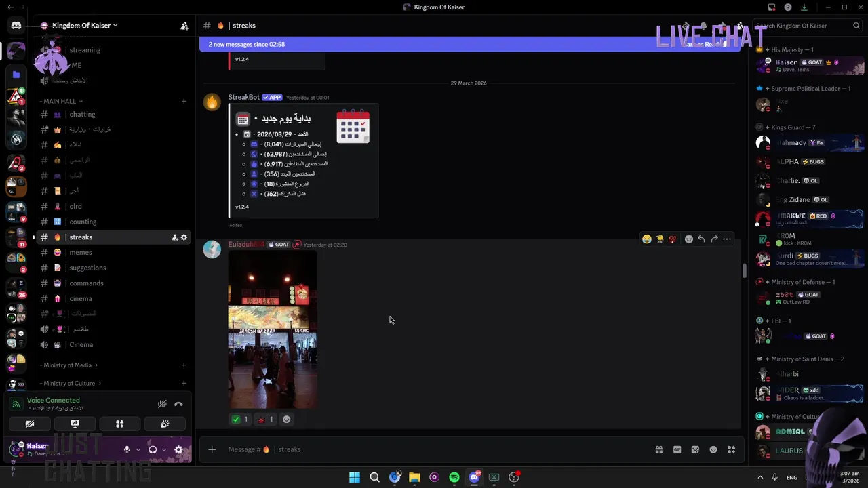Open the counting channel
The image size is (868, 488).
click(113, 222)
